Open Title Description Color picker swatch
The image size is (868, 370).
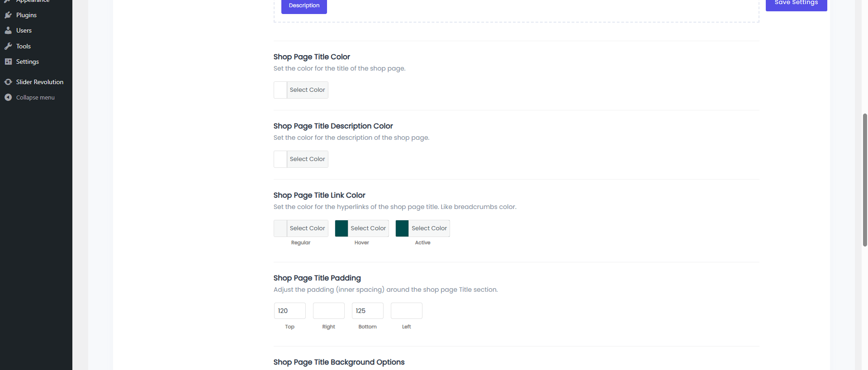coord(280,159)
